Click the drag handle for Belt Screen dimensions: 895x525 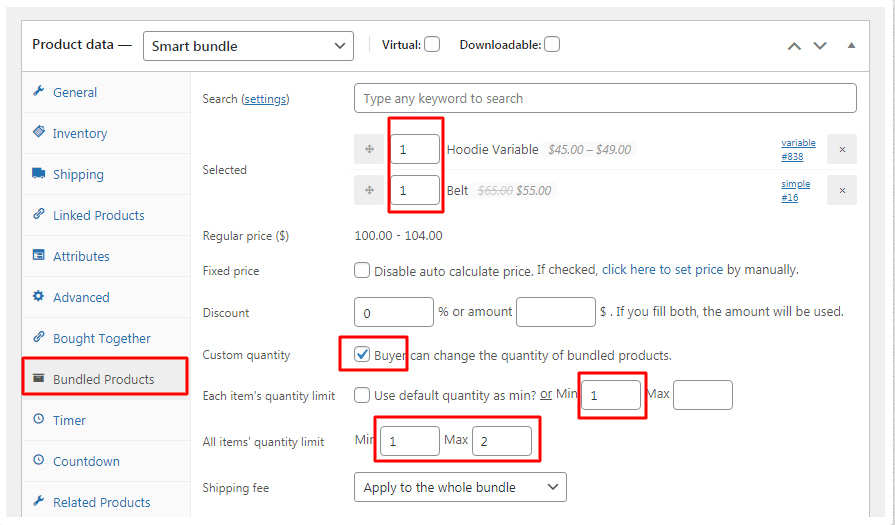[369, 190]
